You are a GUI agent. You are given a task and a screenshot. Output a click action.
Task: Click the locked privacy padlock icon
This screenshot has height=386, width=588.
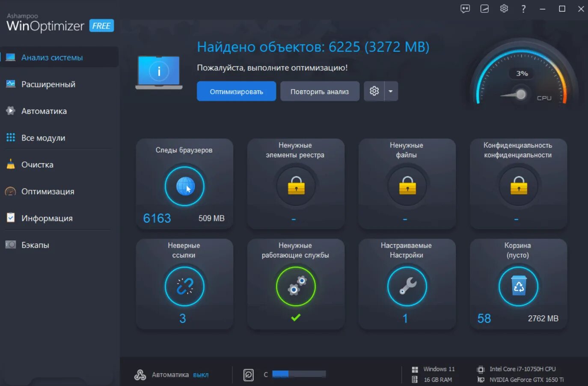pyautogui.click(x=518, y=186)
